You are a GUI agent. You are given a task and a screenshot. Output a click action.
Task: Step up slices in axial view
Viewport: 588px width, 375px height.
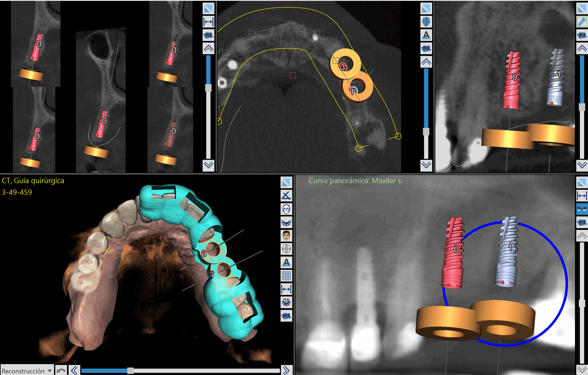426,62
